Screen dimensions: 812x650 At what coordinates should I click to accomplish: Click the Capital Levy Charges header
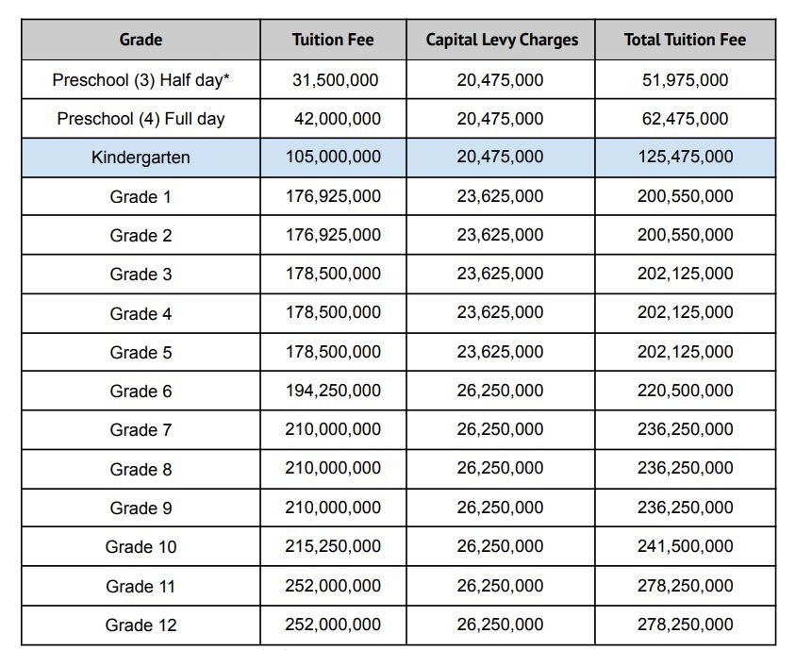502,40
